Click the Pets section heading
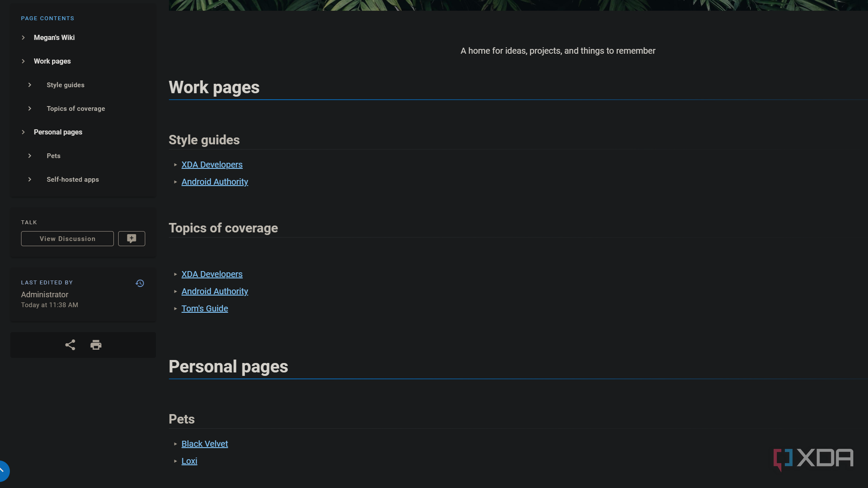 [x=181, y=419]
